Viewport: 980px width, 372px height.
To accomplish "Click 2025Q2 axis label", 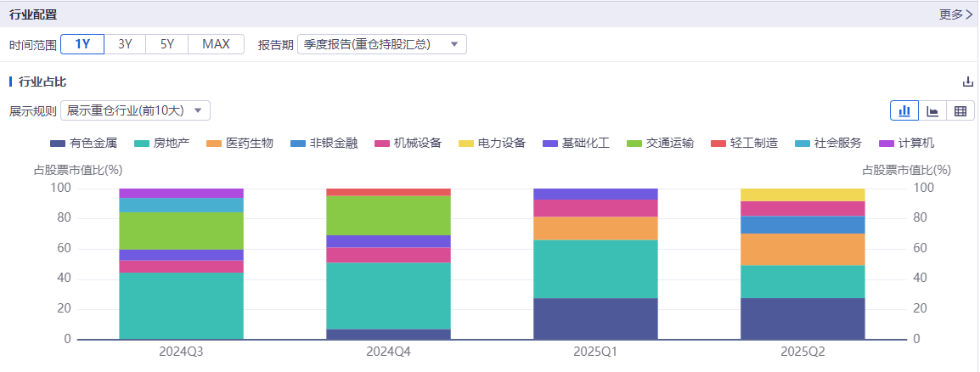I will pos(803,352).
